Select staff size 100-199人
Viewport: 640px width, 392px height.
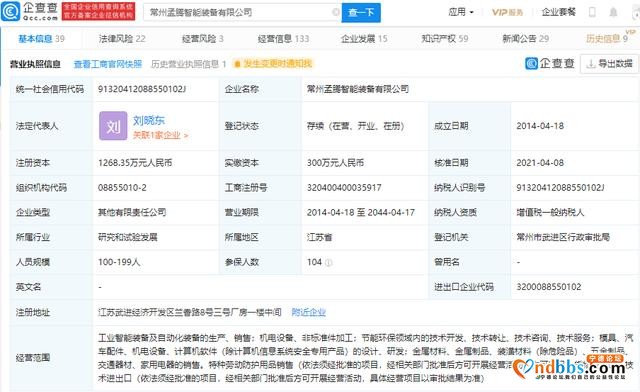tap(119, 262)
